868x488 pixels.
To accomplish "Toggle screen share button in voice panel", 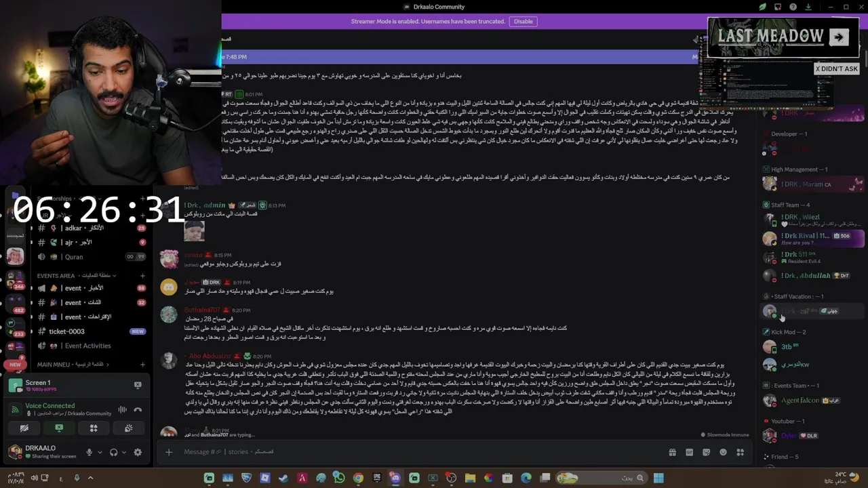I will 59,428.
